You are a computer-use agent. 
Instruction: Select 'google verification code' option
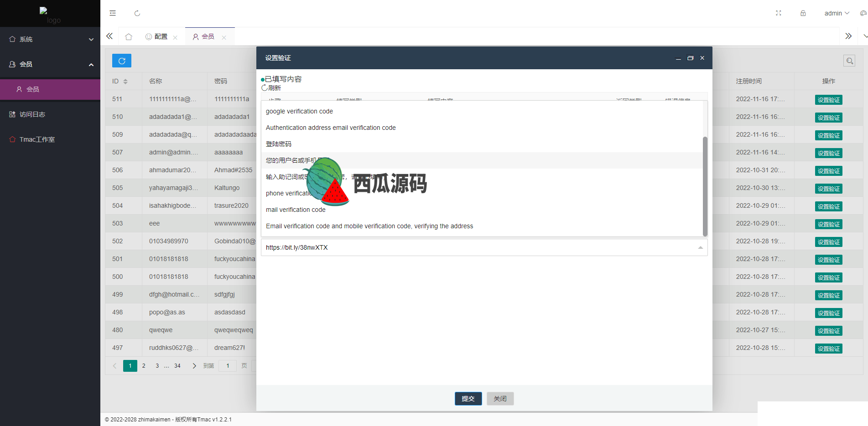pyautogui.click(x=299, y=111)
